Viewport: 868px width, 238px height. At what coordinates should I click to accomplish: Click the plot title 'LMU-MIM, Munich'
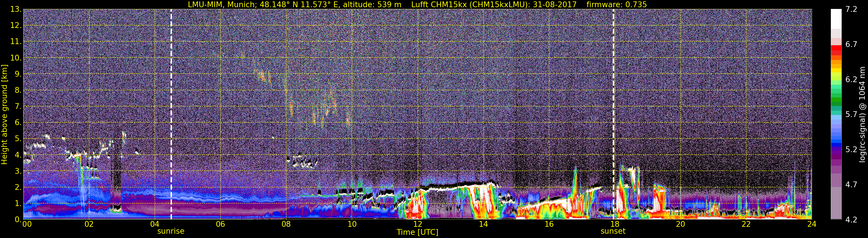(x=222, y=4)
